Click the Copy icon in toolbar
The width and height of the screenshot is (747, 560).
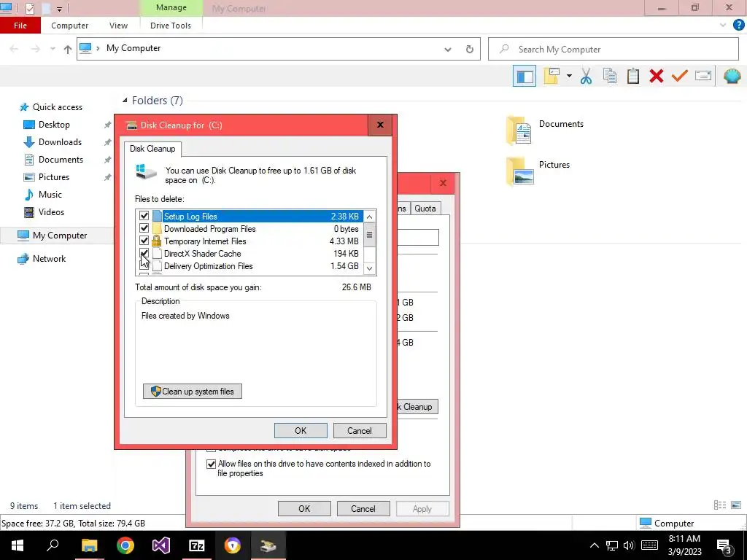click(x=610, y=76)
